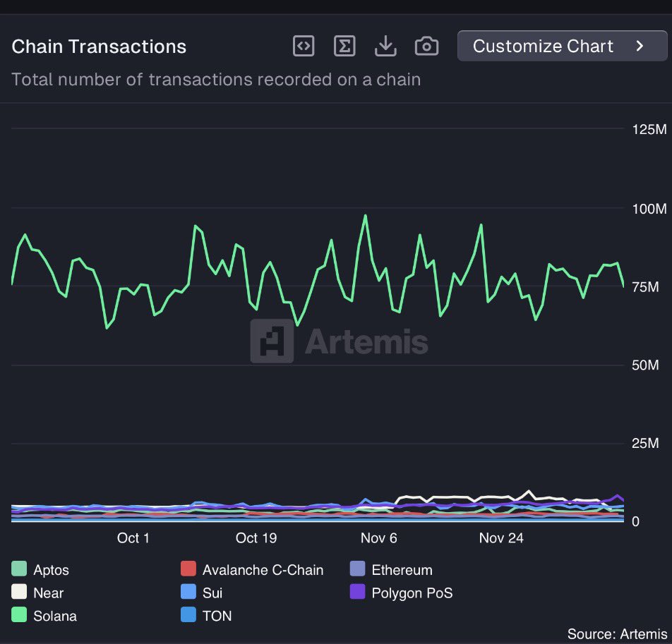Download the chart data
Screen dimensions: 672x644
click(385, 47)
